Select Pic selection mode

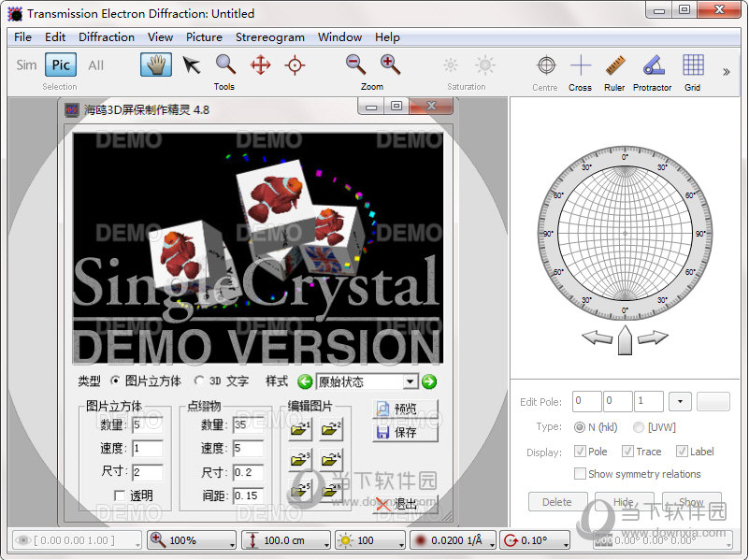61,65
